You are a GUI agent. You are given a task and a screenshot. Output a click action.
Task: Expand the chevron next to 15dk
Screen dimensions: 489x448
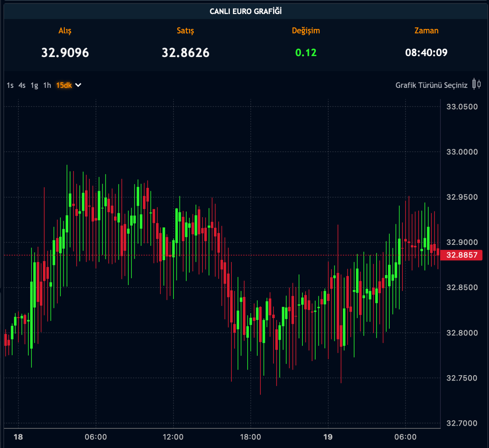[78, 85]
